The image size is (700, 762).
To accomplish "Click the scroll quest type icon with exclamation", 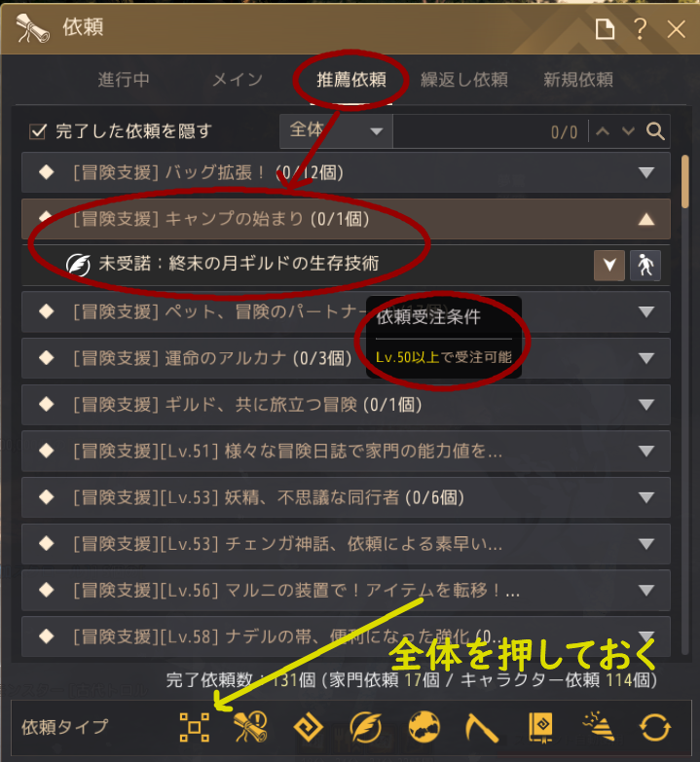I will 251,728.
